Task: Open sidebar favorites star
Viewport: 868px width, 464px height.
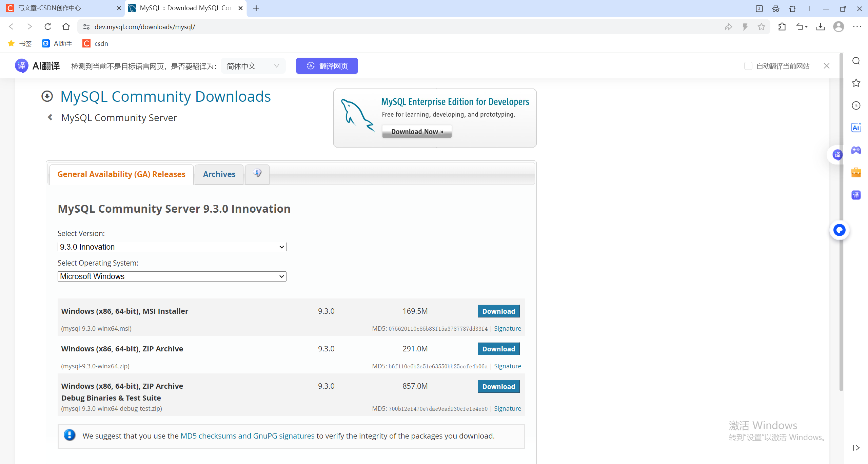Action: (x=856, y=83)
